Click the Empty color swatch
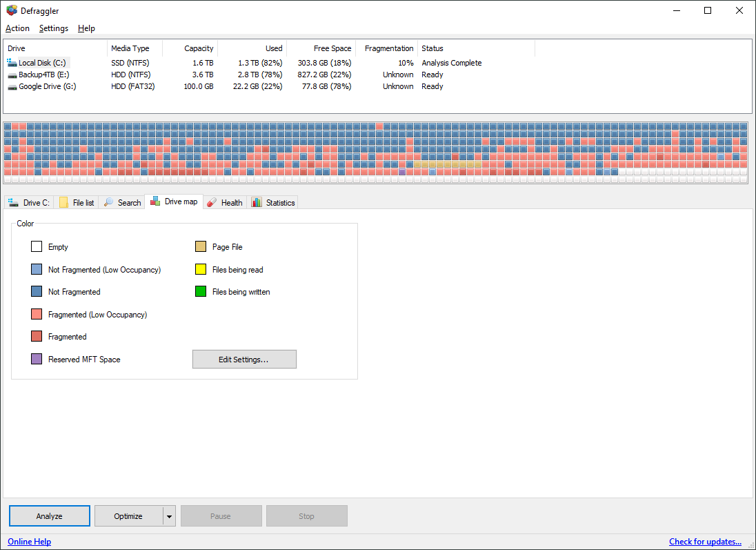 pos(37,246)
